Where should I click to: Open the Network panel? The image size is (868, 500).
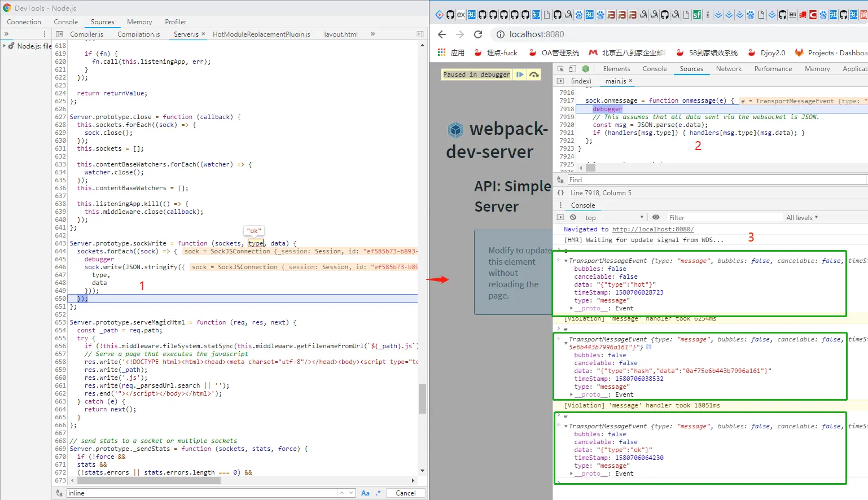(729, 69)
